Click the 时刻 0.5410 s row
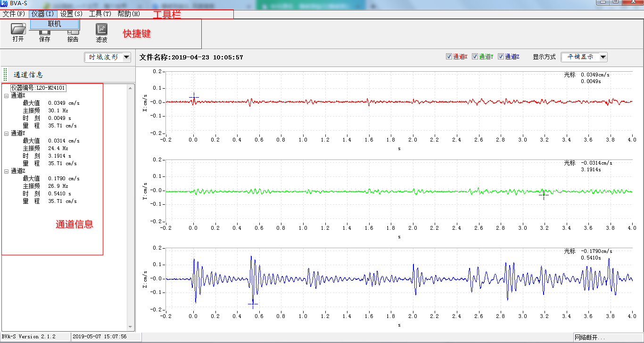Screen dimensions: 644x343 47,194
